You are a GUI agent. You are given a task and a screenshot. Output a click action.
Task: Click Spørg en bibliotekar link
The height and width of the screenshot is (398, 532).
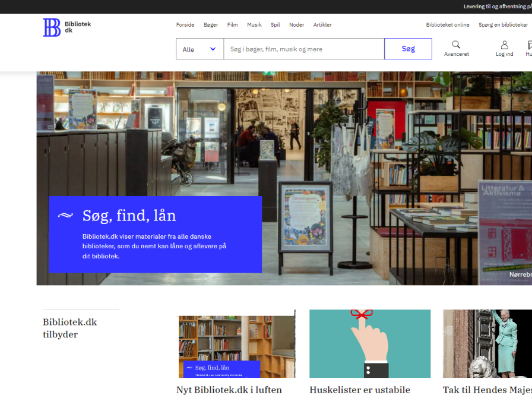click(x=503, y=25)
